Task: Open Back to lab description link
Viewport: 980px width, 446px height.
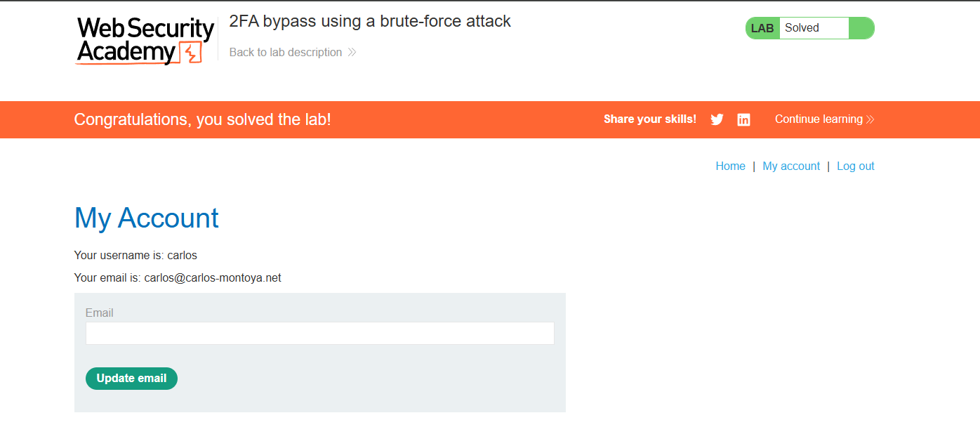Action: (x=286, y=53)
